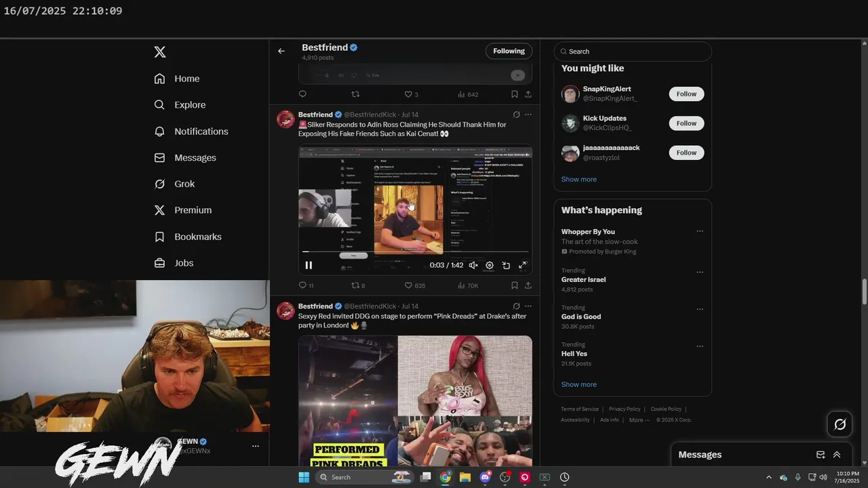Open the Whopper By You promoted trend
The width and height of the screenshot is (868, 488).
pos(588,232)
